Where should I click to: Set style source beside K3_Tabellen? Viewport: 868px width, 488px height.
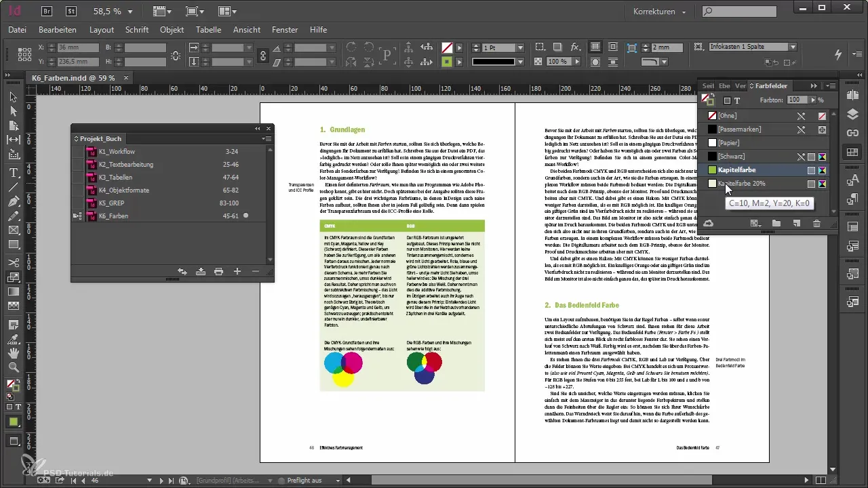click(77, 178)
